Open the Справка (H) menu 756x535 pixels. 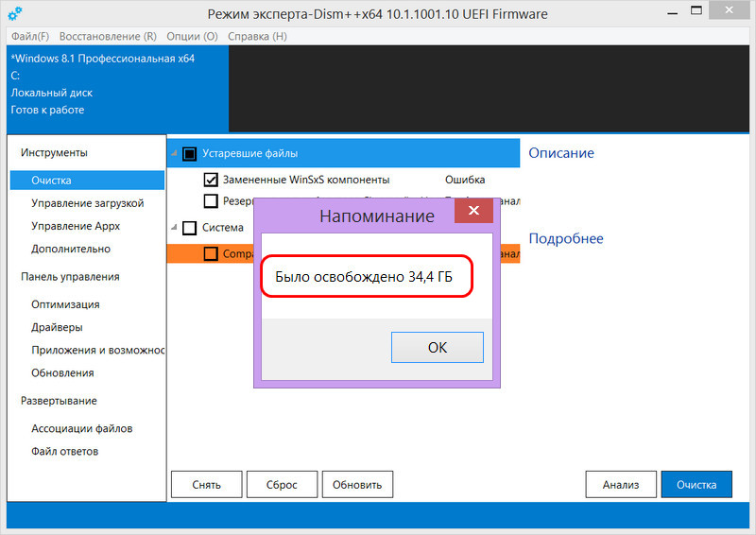click(257, 37)
